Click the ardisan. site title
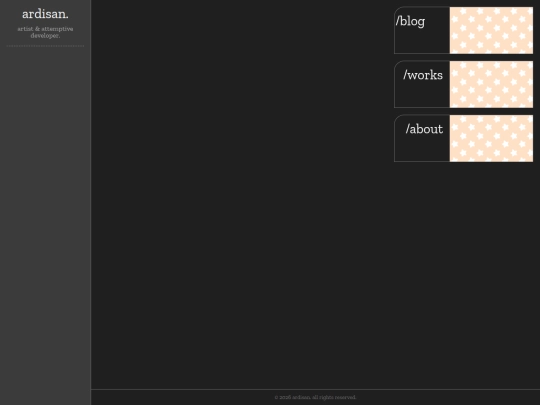The image size is (540, 405). [x=45, y=14]
